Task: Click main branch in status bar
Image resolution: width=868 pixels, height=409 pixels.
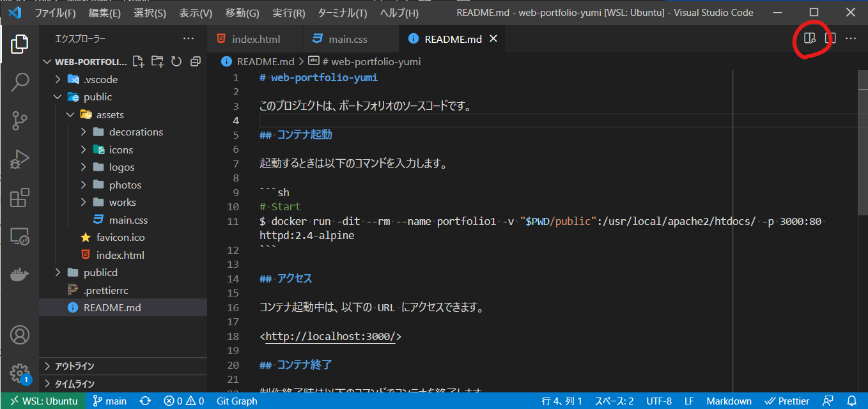Action: click(110, 401)
